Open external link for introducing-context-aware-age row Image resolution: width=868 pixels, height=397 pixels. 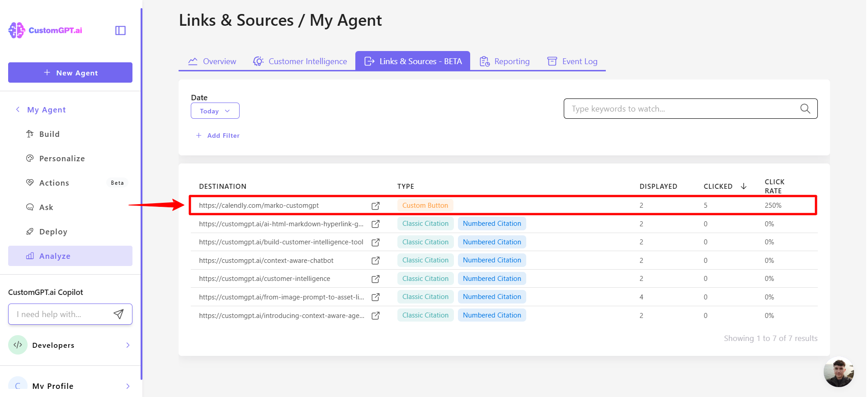click(x=375, y=316)
